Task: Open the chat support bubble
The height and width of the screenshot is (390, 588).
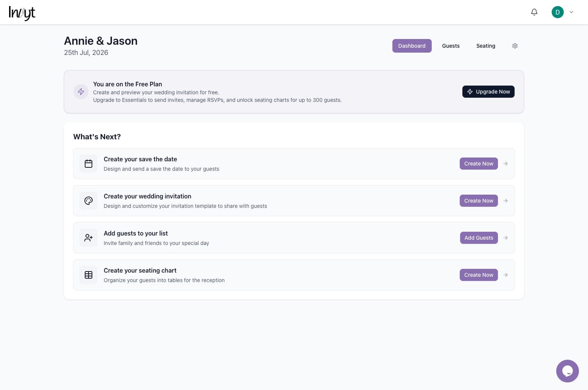Action: pyautogui.click(x=567, y=371)
